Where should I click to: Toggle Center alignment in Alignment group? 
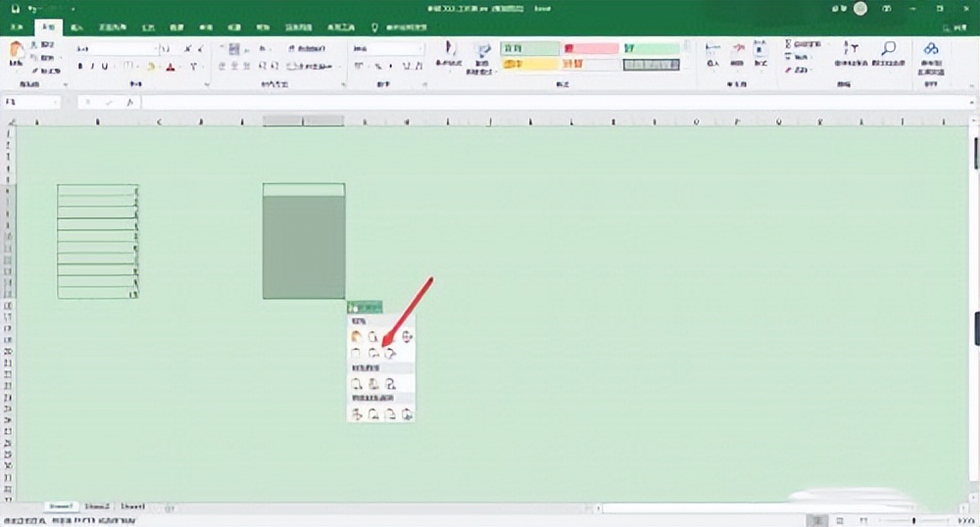(234, 67)
